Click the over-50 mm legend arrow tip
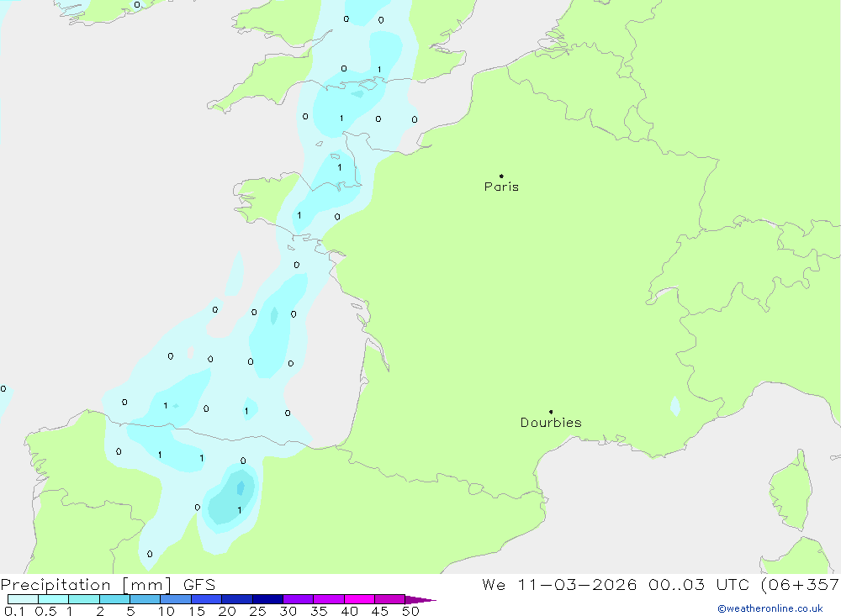This screenshot has width=841, height=616. [x=420, y=600]
